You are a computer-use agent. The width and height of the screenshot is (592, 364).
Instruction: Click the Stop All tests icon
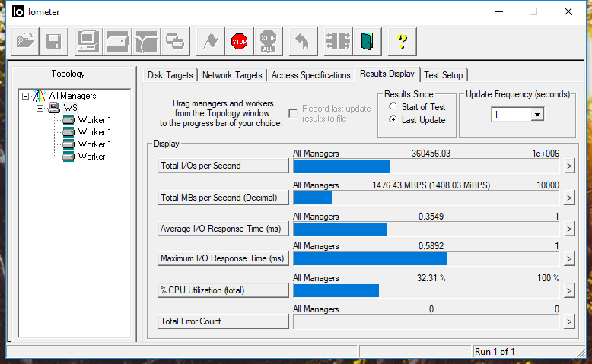tap(269, 42)
